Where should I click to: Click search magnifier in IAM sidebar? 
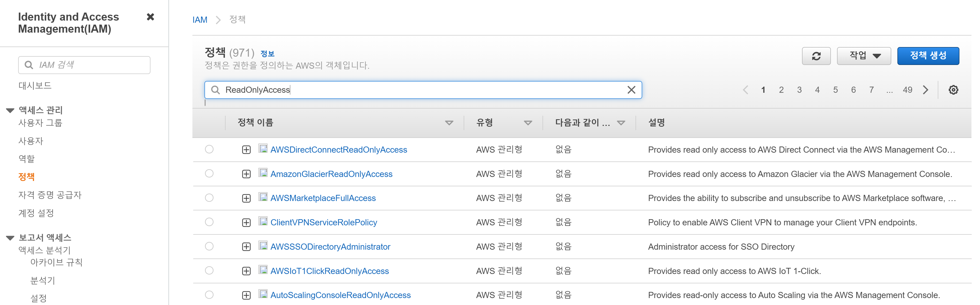(29, 65)
